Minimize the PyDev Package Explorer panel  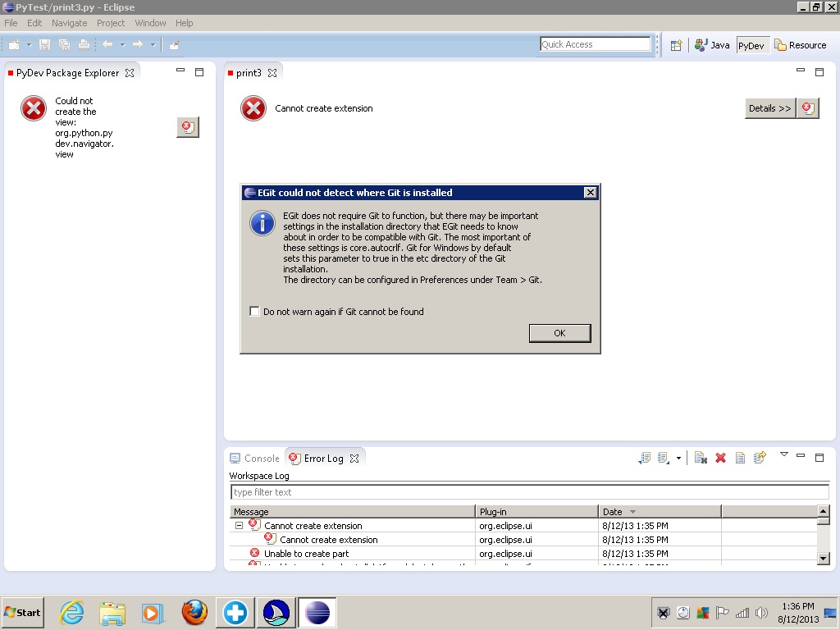click(180, 71)
